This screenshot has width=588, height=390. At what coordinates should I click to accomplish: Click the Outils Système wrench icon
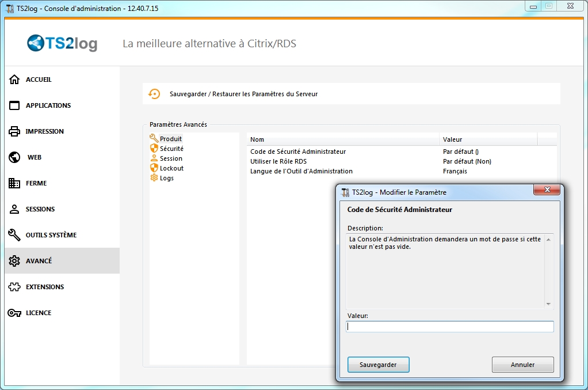click(14, 235)
